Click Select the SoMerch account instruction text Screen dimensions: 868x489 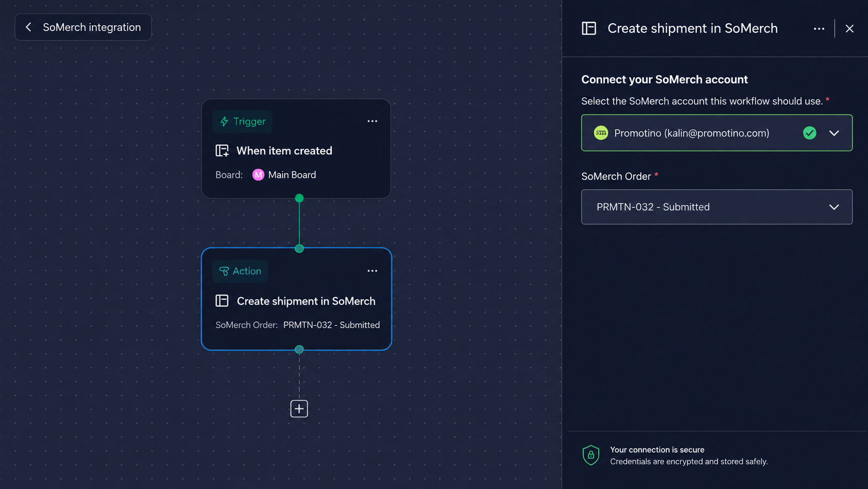point(702,101)
